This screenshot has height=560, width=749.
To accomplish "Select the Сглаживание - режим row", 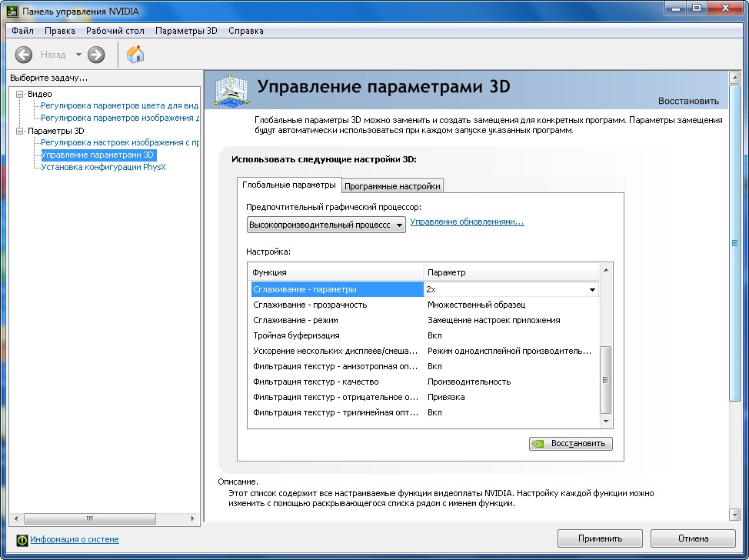I will coord(424,320).
